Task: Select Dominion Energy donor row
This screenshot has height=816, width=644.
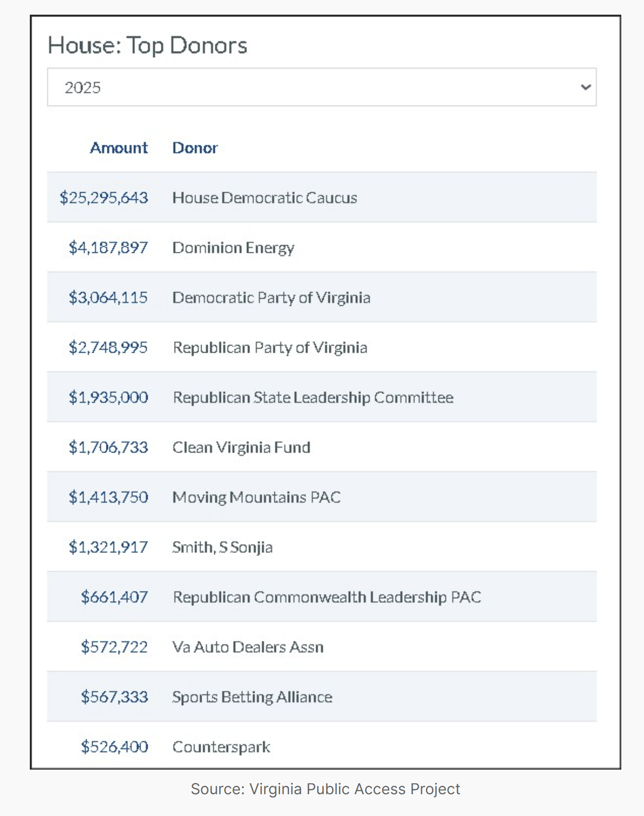Action: tap(233, 248)
